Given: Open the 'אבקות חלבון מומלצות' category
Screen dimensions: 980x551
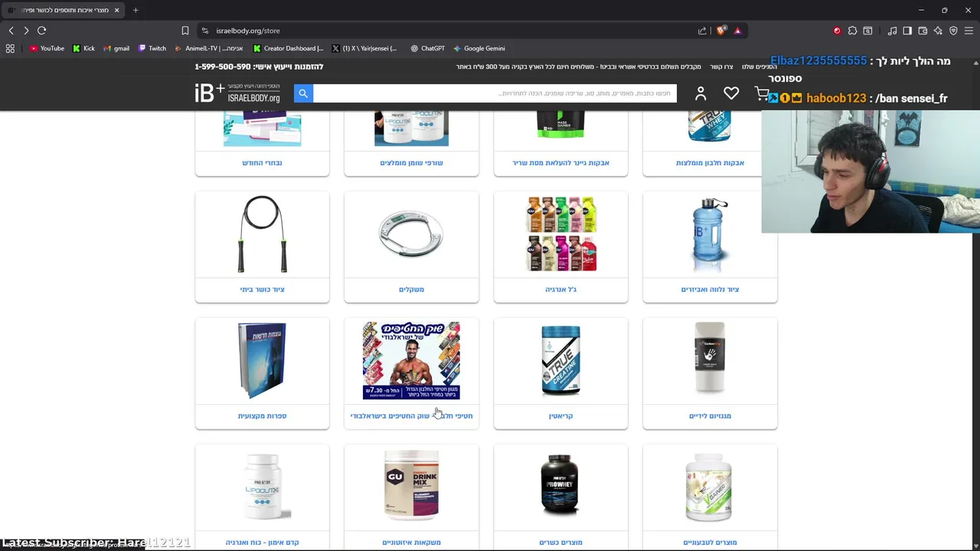Looking at the screenshot, I should click(x=710, y=162).
